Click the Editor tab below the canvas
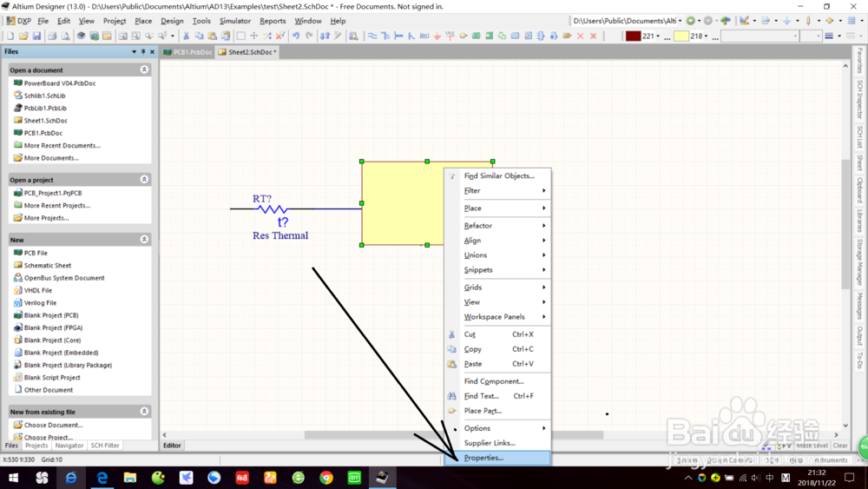This screenshot has height=489, width=868. [172, 446]
